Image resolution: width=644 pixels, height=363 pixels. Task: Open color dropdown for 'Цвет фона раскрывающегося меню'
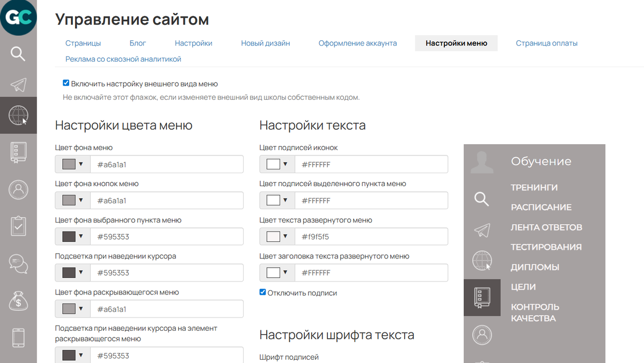click(x=72, y=309)
